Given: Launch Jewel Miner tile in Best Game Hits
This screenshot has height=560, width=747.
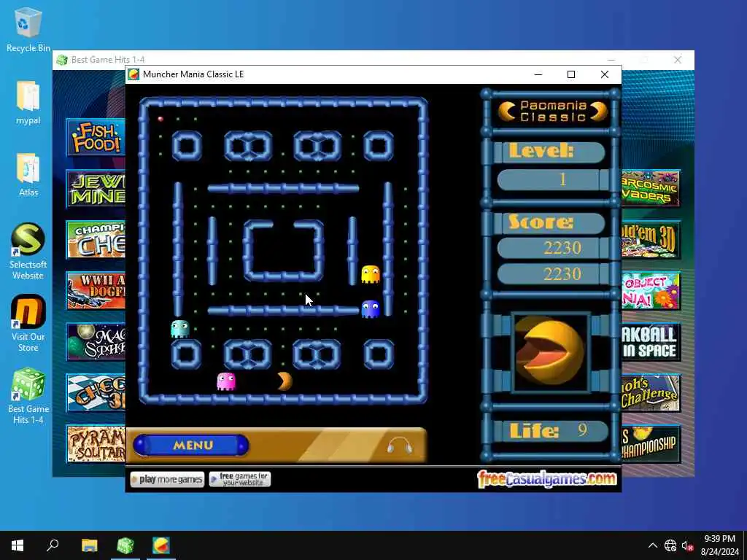Looking at the screenshot, I should (96, 189).
